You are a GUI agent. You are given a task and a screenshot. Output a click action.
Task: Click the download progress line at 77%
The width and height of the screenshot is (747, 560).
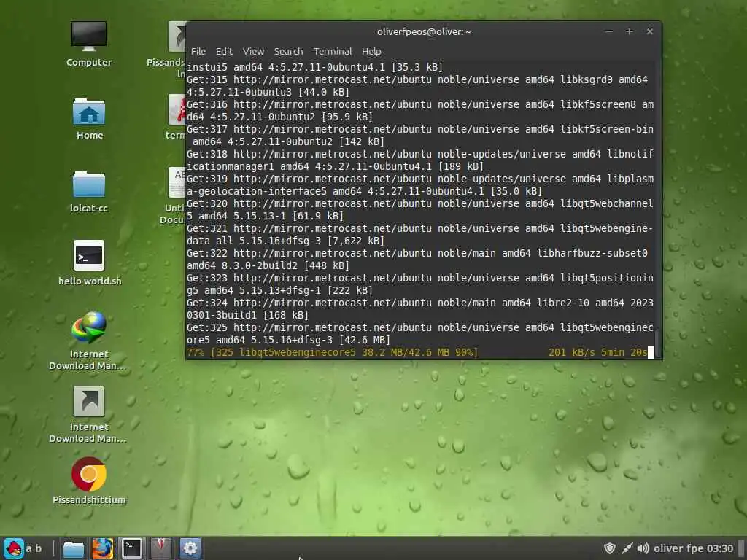tap(419, 352)
